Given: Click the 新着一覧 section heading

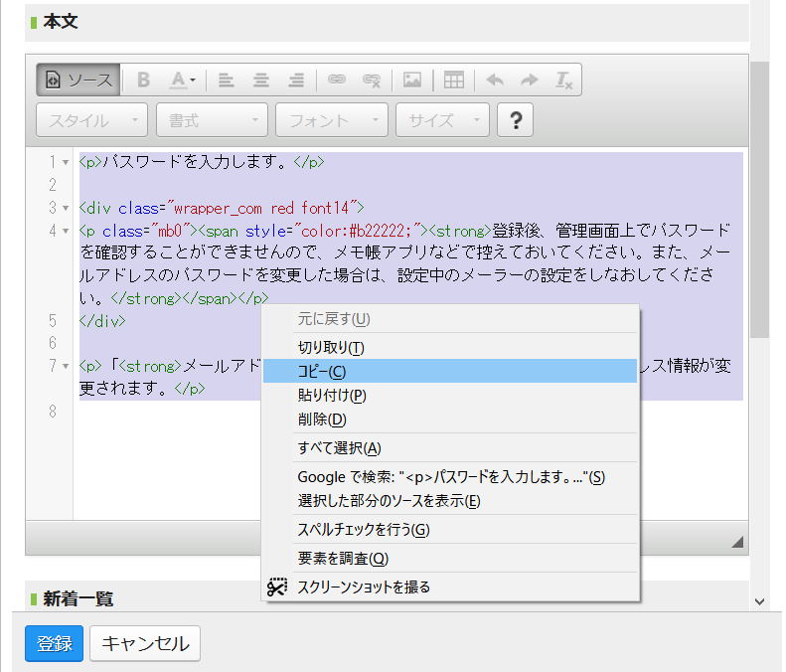Looking at the screenshot, I should (78, 598).
